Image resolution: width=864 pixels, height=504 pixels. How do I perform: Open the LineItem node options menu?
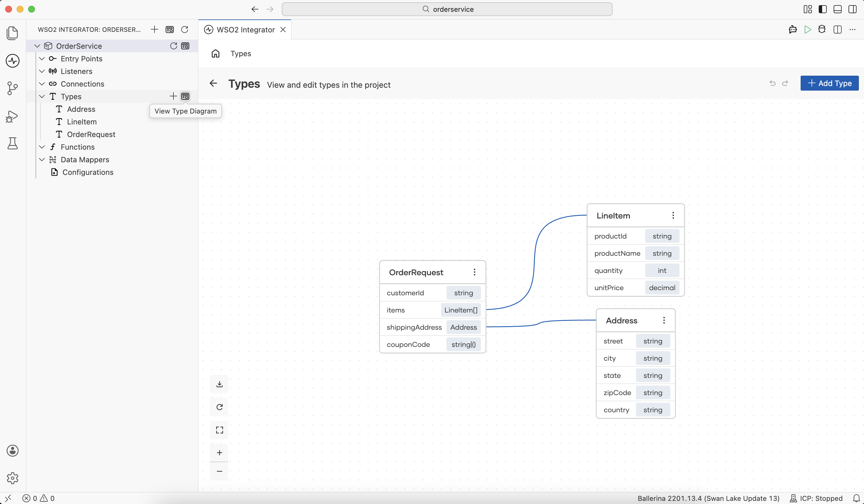tap(673, 215)
